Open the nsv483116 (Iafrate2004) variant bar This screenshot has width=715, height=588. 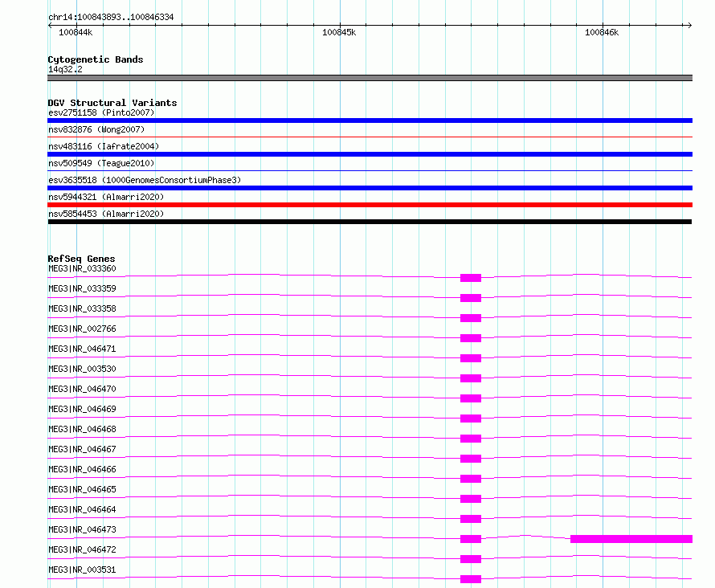pyautogui.click(x=370, y=154)
